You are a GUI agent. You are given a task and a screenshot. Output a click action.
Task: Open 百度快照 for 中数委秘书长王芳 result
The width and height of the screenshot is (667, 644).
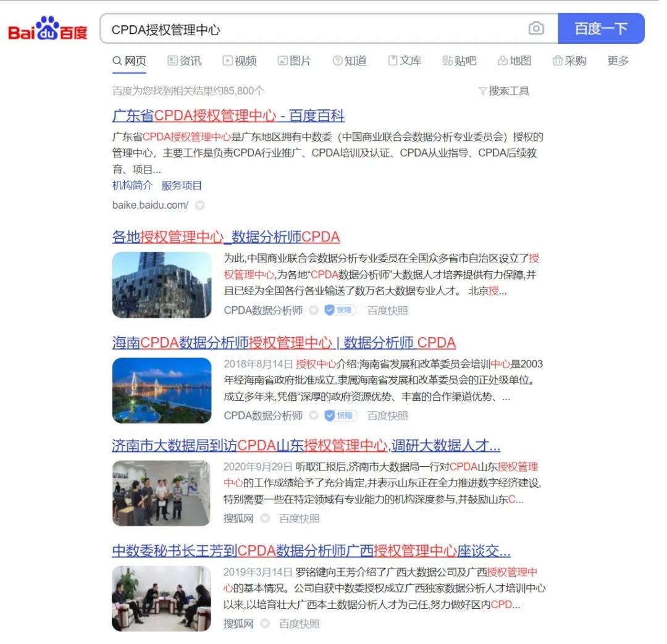(x=299, y=624)
